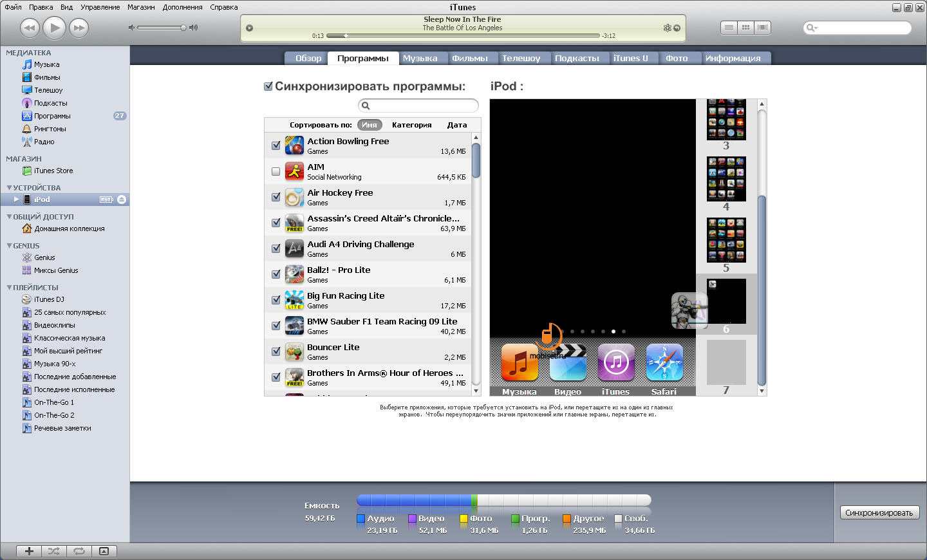Open the Управление menu
This screenshot has width=927, height=560.
tap(100, 7)
